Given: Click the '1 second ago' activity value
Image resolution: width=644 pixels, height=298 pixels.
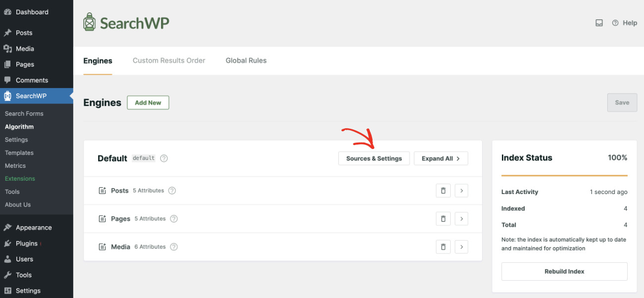Looking at the screenshot, I should coord(608,192).
